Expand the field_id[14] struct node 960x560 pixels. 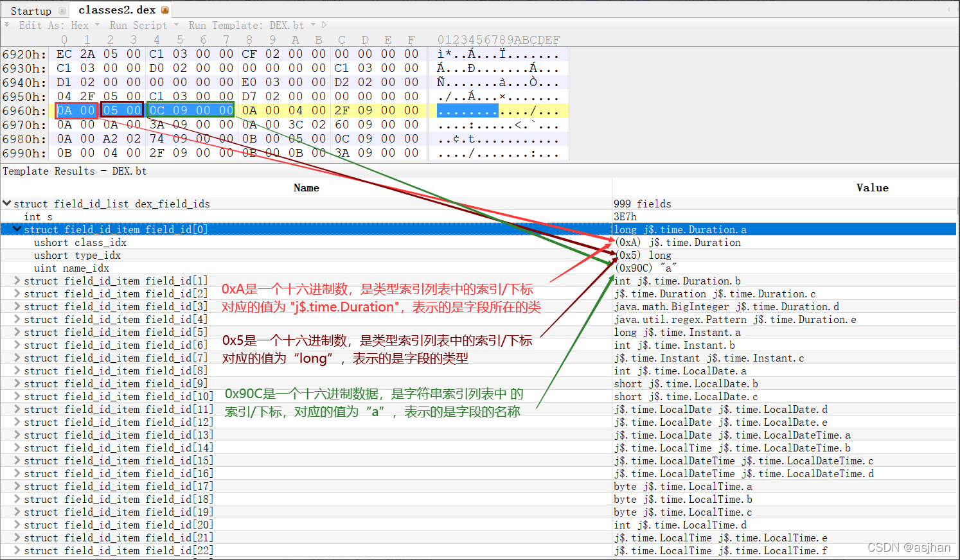[17, 448]
